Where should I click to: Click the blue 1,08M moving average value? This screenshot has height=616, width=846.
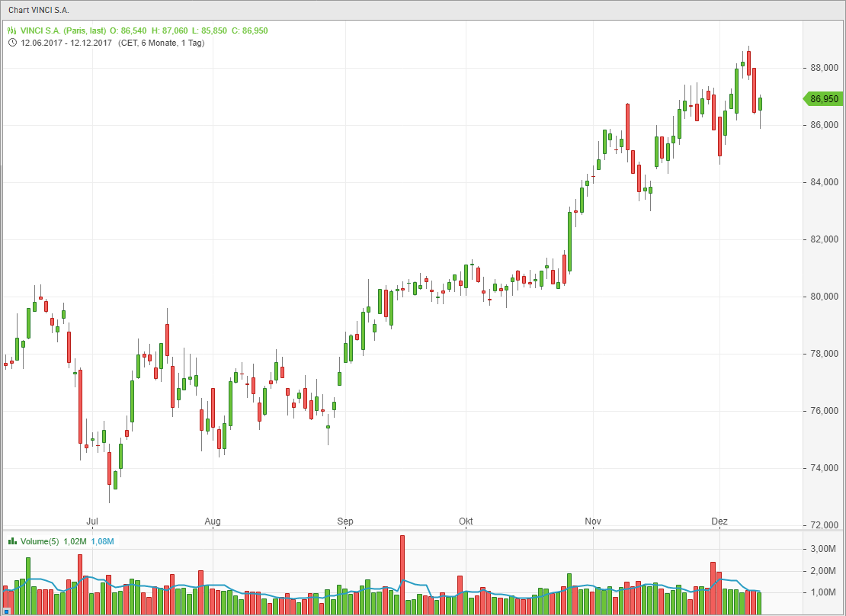coord(102,541)
